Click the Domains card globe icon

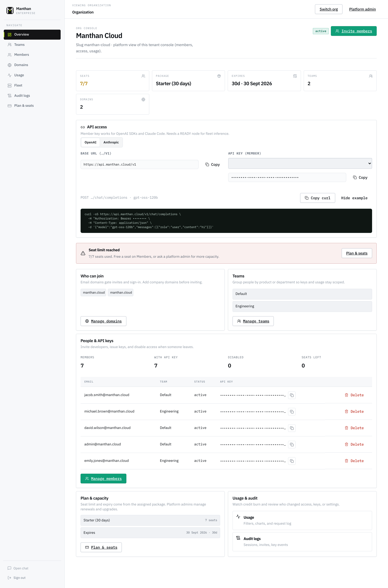point(143,99)
